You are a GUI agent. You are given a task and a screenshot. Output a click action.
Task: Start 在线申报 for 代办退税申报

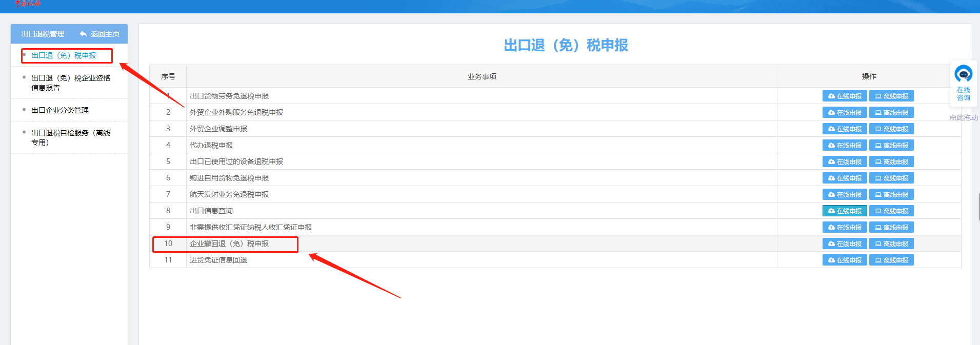pos(844,146)
